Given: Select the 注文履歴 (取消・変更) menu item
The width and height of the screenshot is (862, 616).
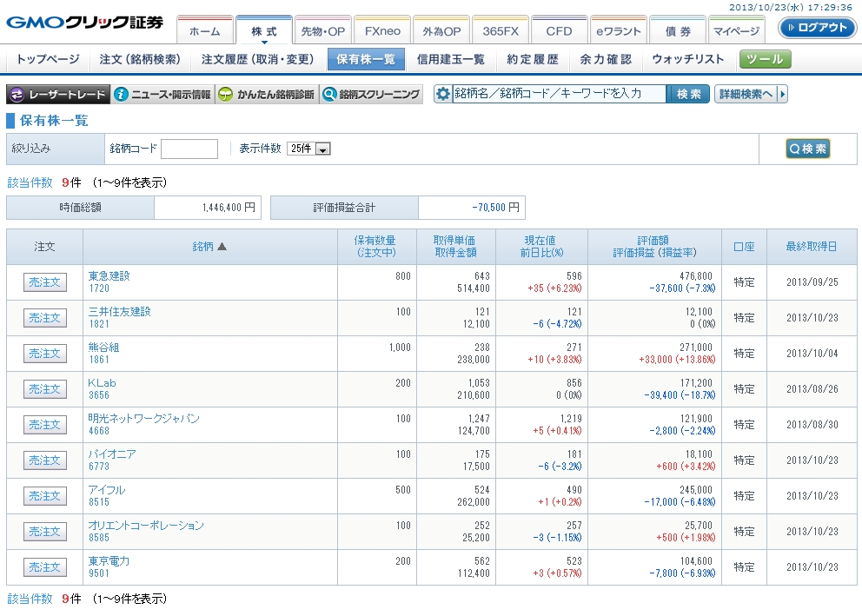Looking at the screenshot, I should (x=257, y=59).
